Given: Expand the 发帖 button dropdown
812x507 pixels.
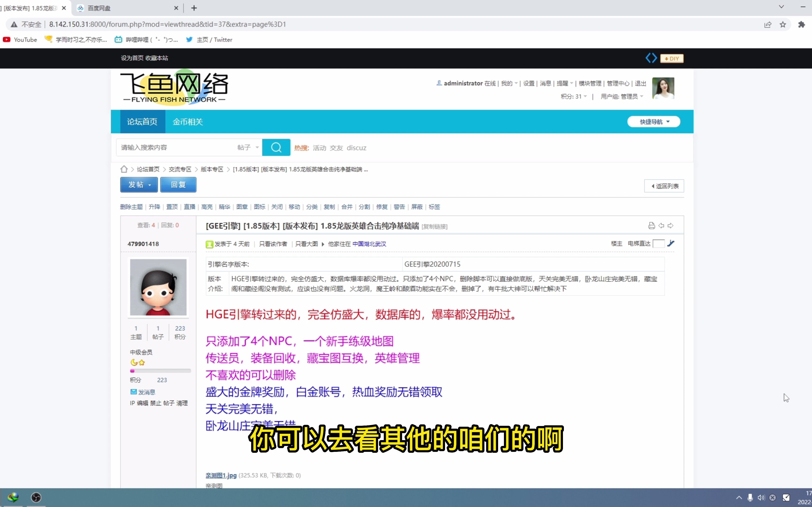Looking at the screenshot, I should pos(150,185).
